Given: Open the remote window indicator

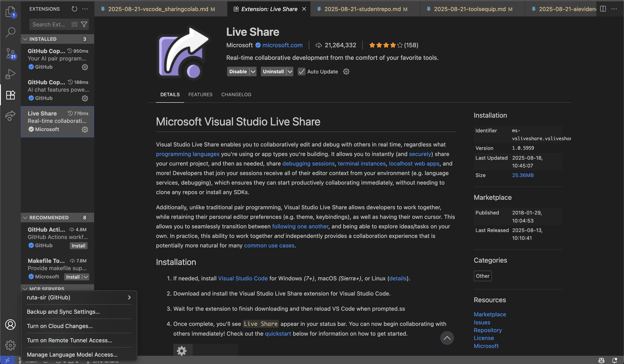Looking at the screenshot, I should (x=7, y=360).
